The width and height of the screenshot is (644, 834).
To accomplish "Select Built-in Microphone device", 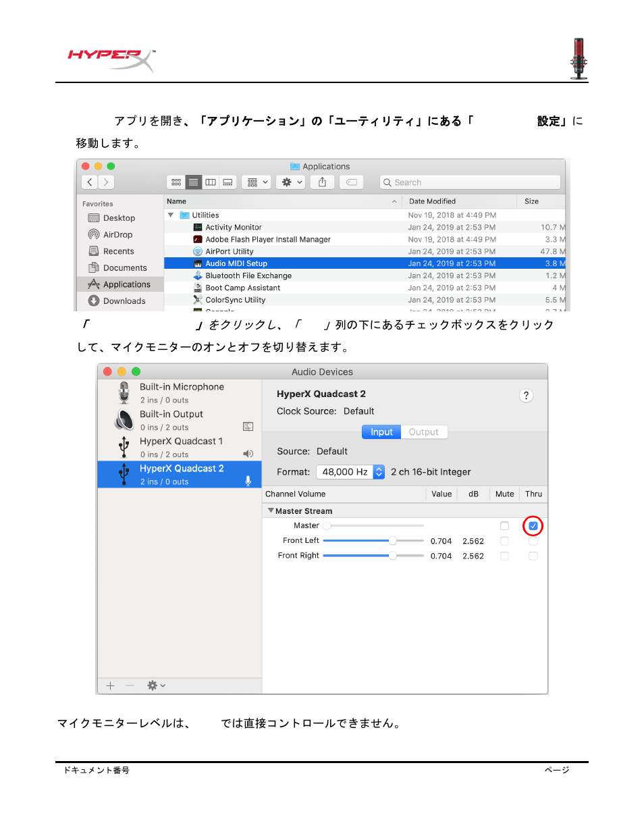I will pyautogui.click(x=180, y=393).
